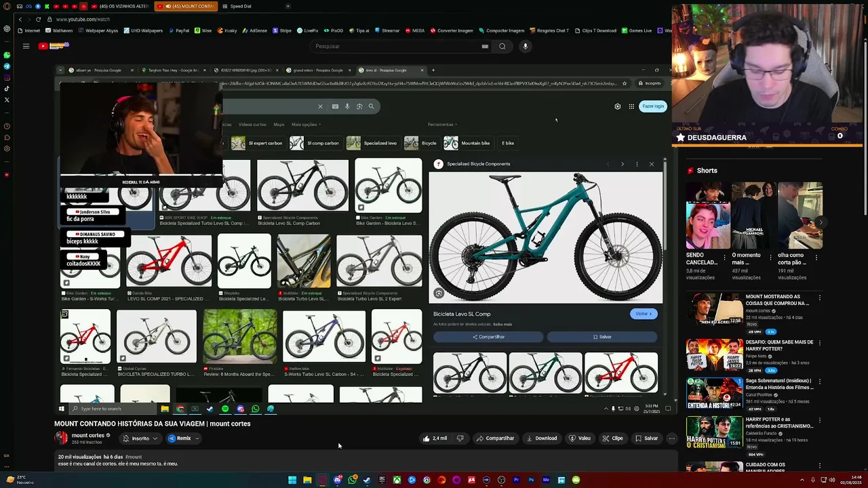Click the #mount hashtag in description

(134, 457)
